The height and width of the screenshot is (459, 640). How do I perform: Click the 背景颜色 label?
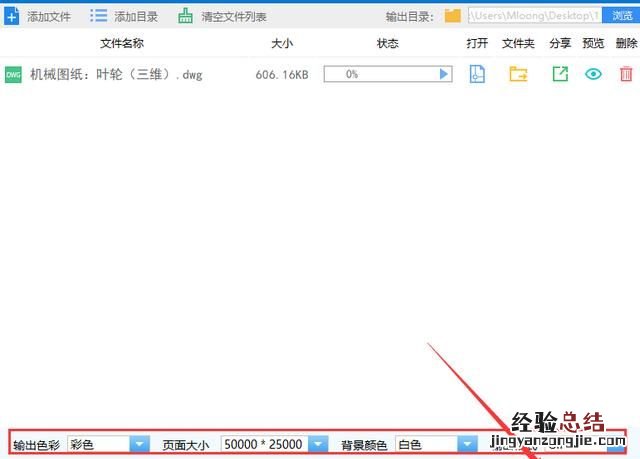(x=364, y=445)
